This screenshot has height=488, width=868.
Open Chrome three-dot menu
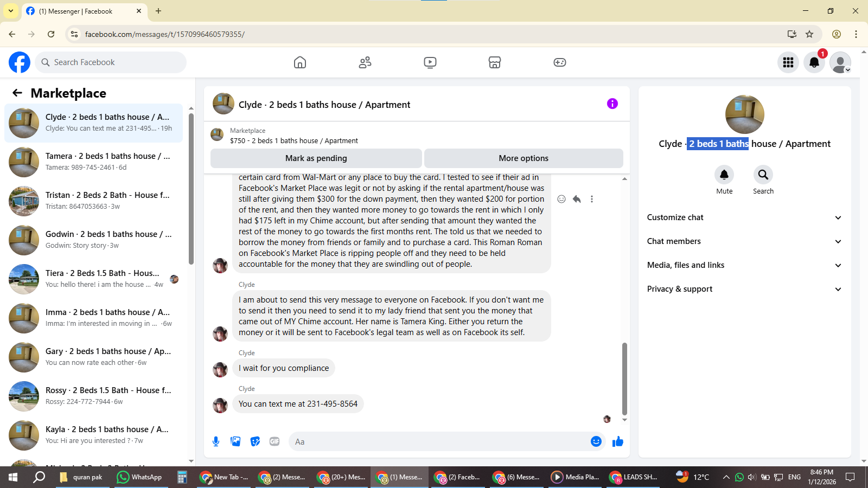[856, 34]
